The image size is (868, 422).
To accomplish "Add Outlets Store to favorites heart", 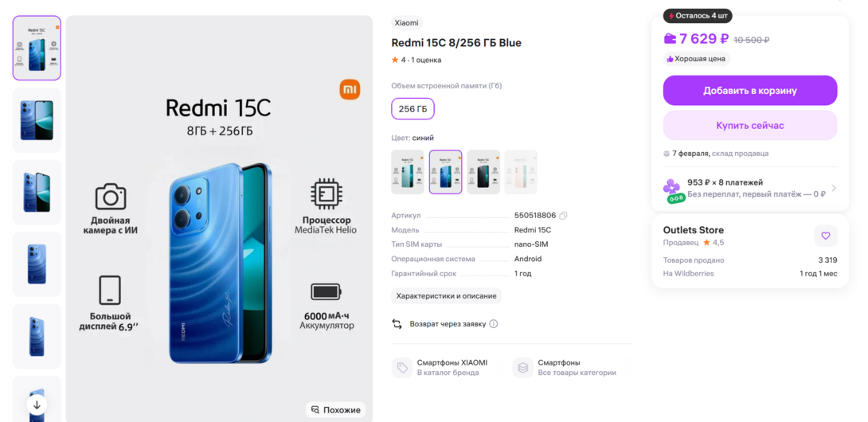I will point(825,236).
